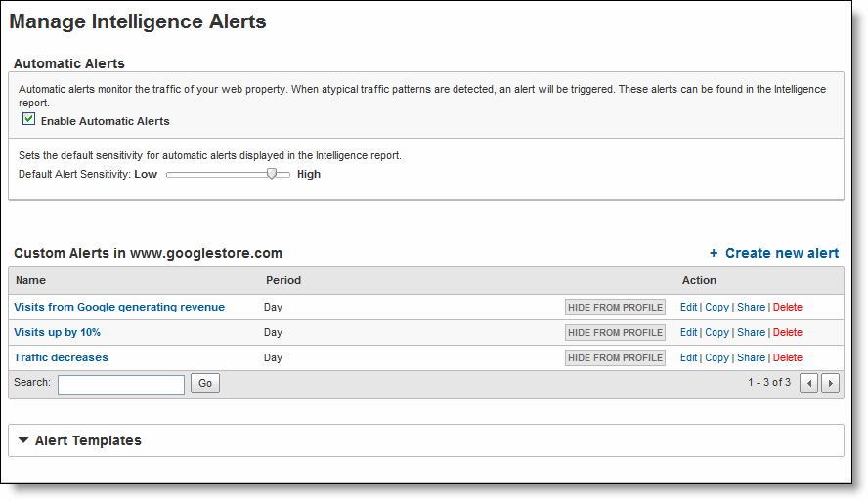Hide Visits up by 10% from profile
The image size is (868, 500).
click(615, 332)
